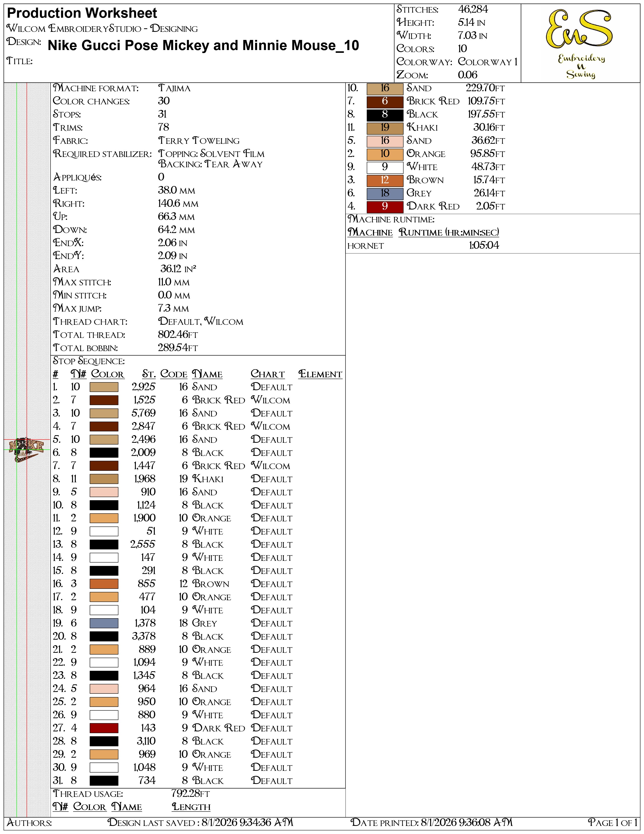
Task: Select the "Length" column header
Action: [191, 807]
